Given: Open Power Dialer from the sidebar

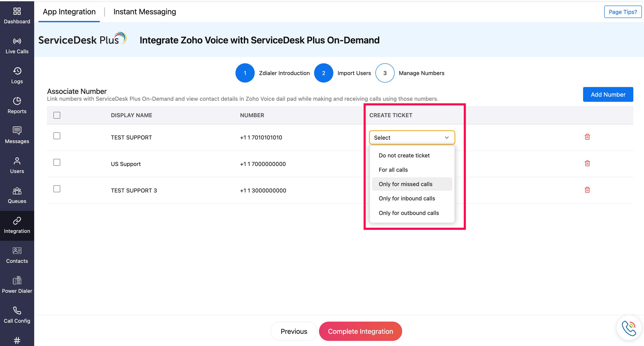Looking at the screenshot, I should [x=17, y=285].
